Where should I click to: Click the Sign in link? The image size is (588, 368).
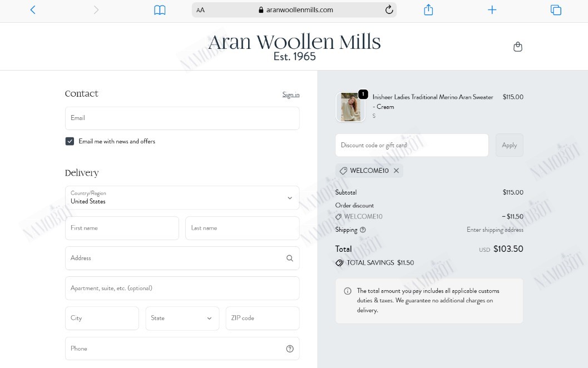pyautogui.click(x=290, y=95)
